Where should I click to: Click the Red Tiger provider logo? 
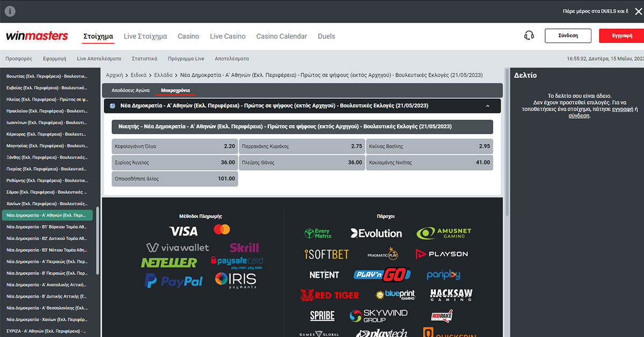point(330,295)
